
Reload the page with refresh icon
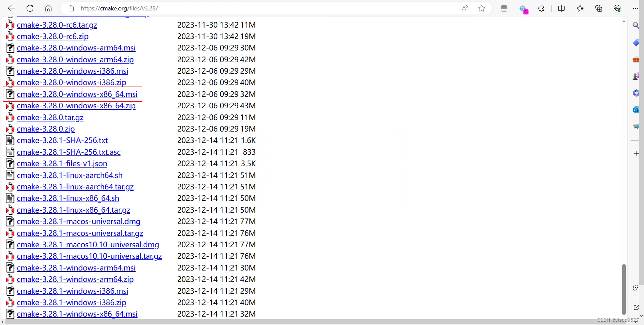[30, 8]
